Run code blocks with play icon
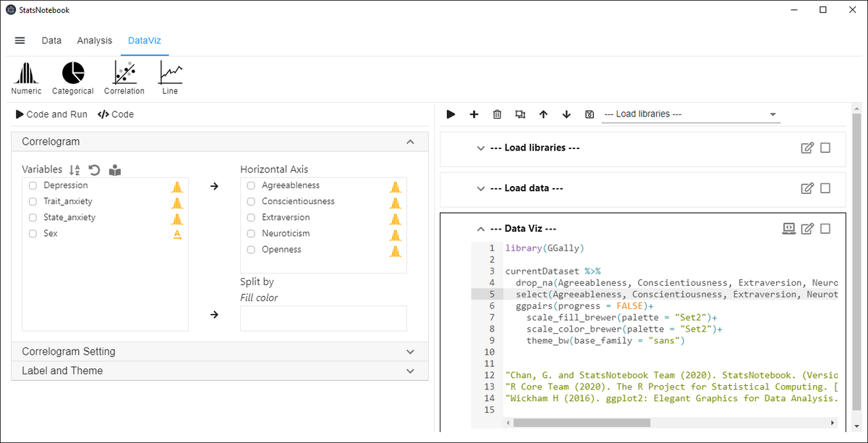 [451, 114]
